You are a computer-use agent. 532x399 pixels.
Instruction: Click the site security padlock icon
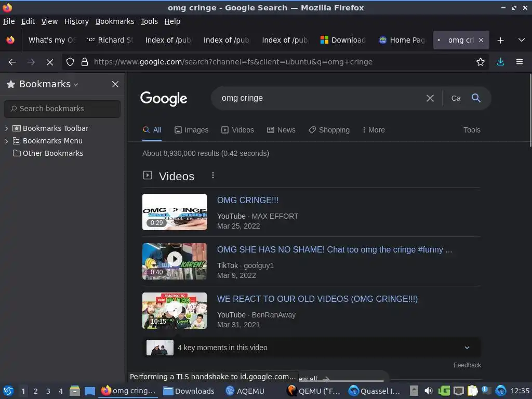pos(85,62)
